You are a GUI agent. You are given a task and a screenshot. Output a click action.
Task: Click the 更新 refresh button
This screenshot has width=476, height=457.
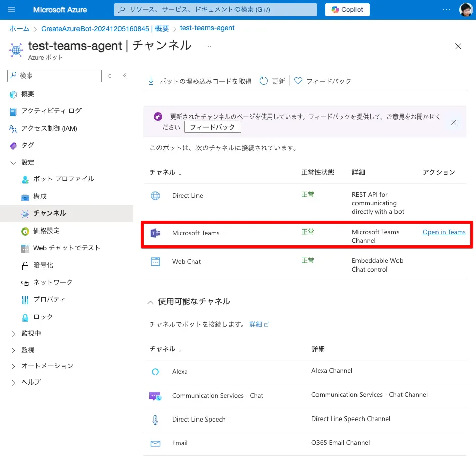click(272, 81)
